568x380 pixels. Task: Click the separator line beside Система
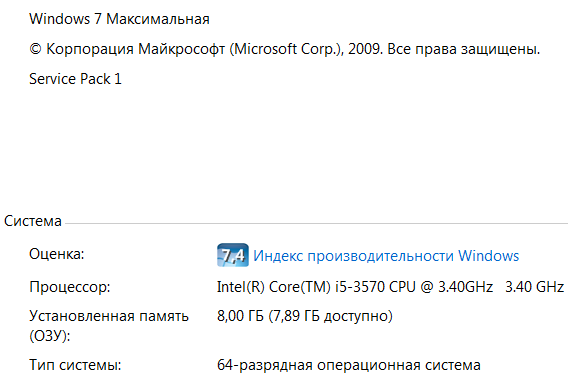(316, 223)
